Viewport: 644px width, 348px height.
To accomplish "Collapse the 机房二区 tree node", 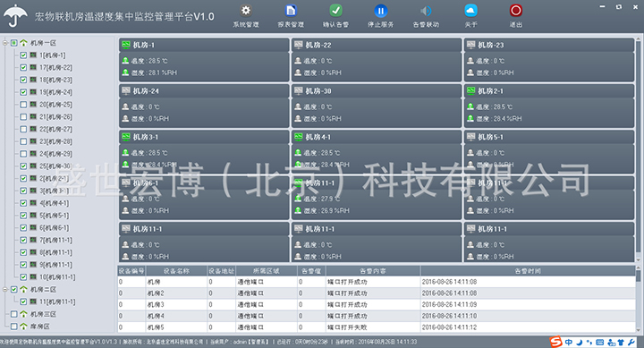I will click(x=5, y=289).
